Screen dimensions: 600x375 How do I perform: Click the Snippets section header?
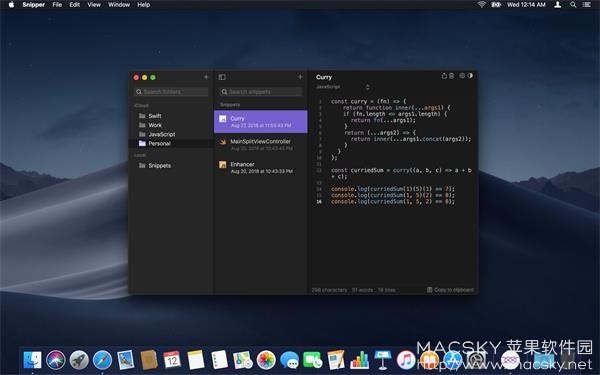coord(230,104)
